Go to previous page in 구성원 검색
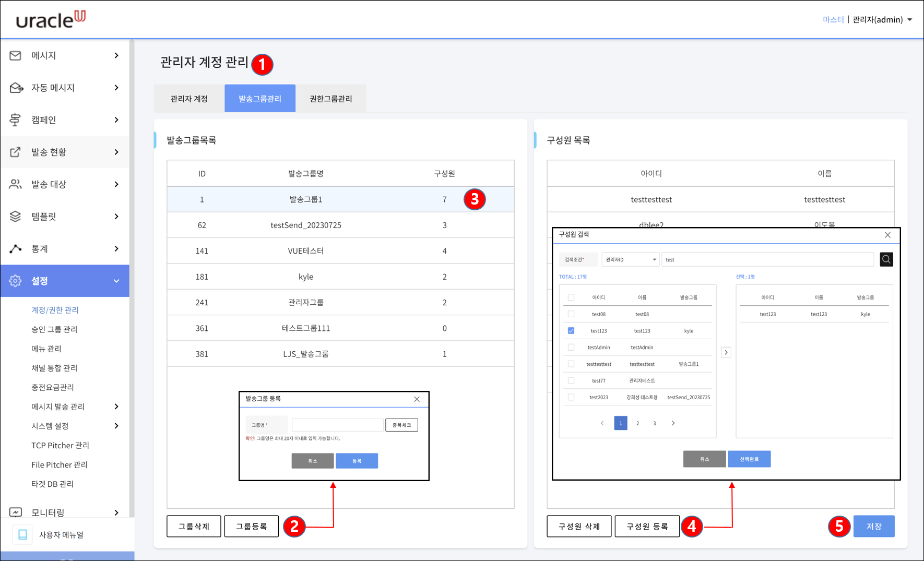 602,423
